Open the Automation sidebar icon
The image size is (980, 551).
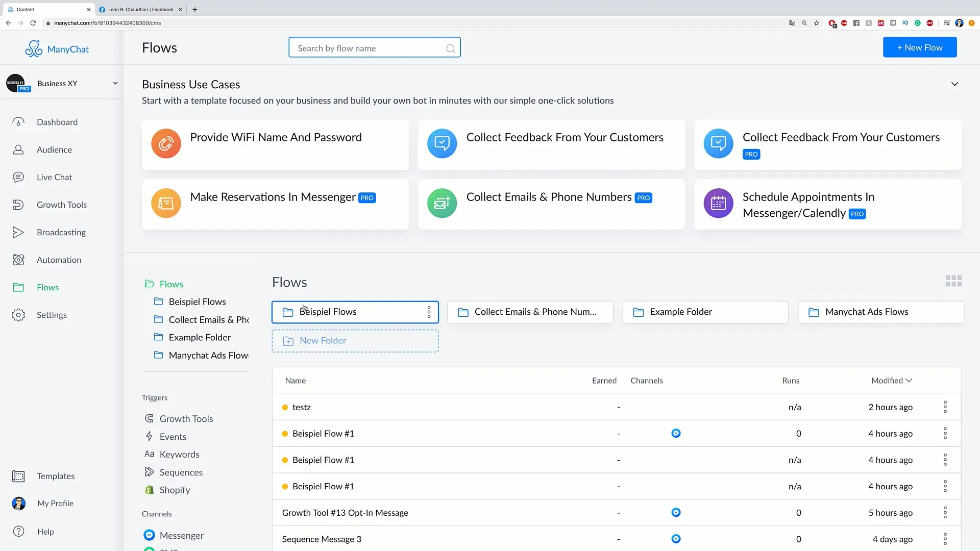pyautogui.click(x=18, y=260)
